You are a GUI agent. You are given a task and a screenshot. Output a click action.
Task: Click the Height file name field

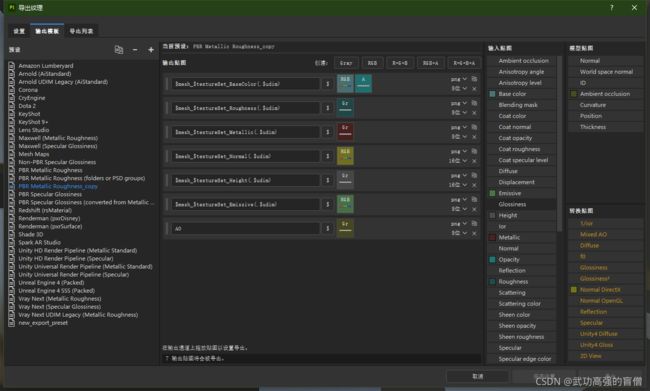(245, 180)
